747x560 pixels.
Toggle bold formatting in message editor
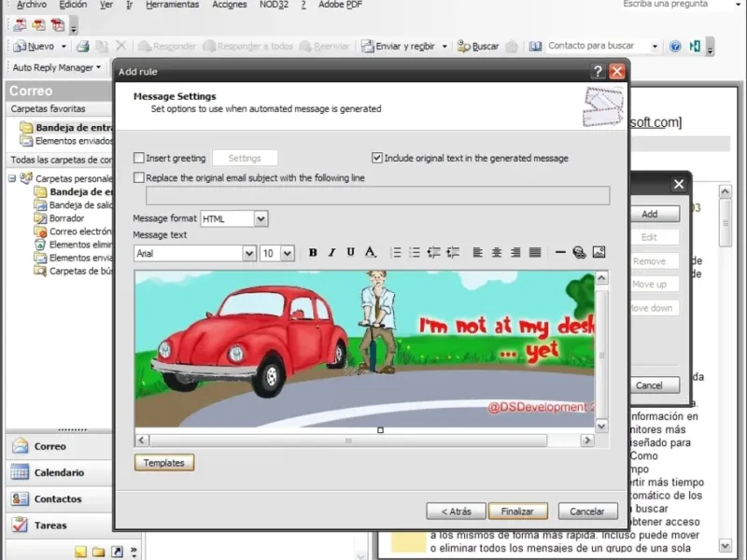coord(313,253)
